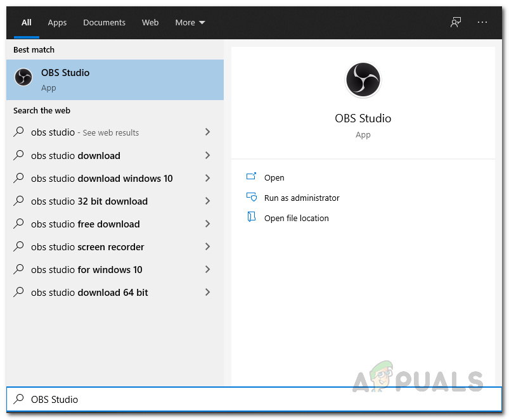This screenshot has height=420, width=509.
Task: Click 'obs studio for windows 10' suggestion text
Action: pyautogui.click(x=87, y=269)
